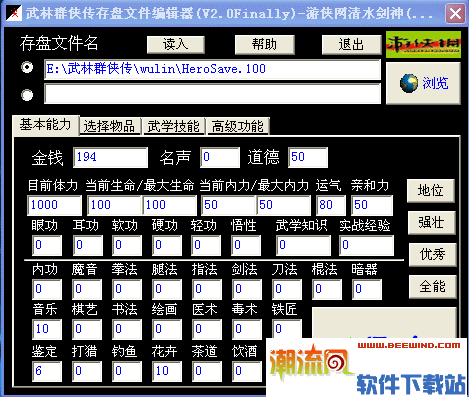The image size is (469, 397).
Task: Select the 基本能力 tab
Action: 45,125
